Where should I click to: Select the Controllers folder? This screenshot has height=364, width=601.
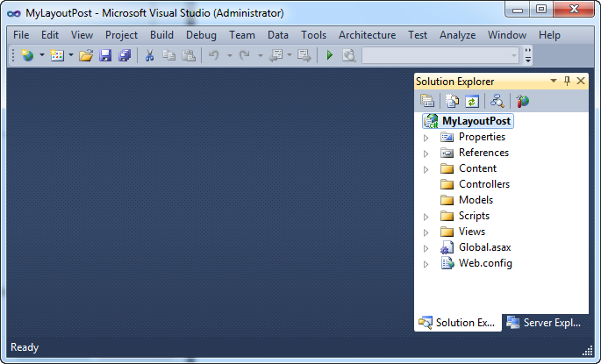click(476, 184)
